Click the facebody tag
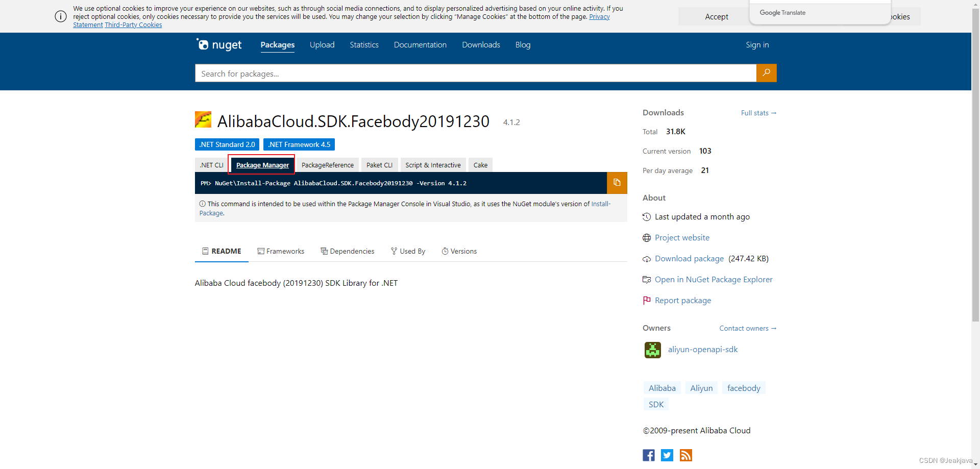Image resolution: width=980 pixels, height=469 pixels. click(744, 388)
